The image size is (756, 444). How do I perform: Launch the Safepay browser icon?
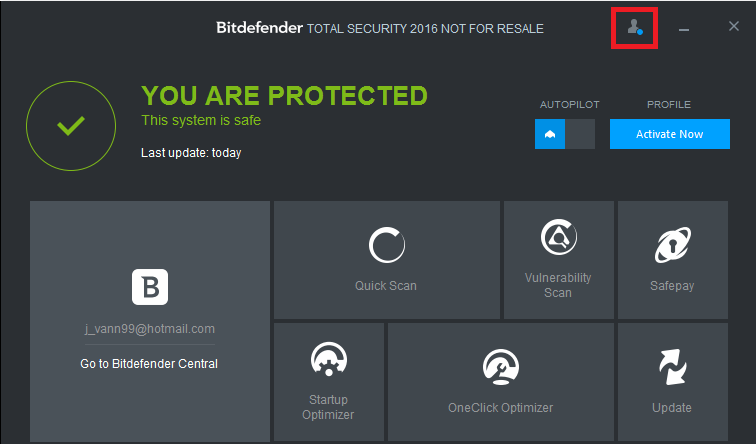coord(672,245)
